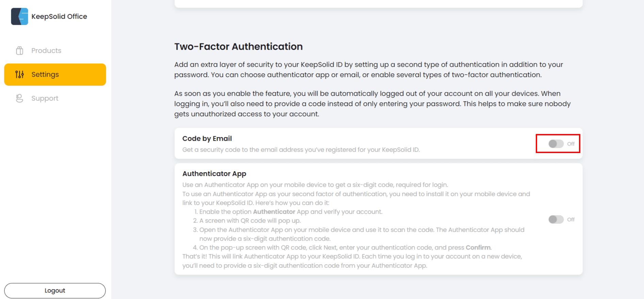Click the bold Confirm text in step 4
The width and height of the screenshot is (644, 299).
(478, 248)
